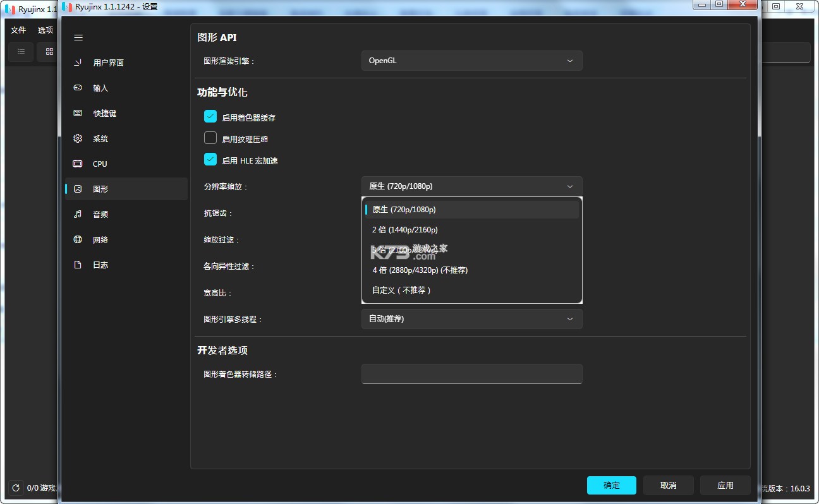Toggle 启用着色器缓存 checkbox
819x504 pixels.
210,117
